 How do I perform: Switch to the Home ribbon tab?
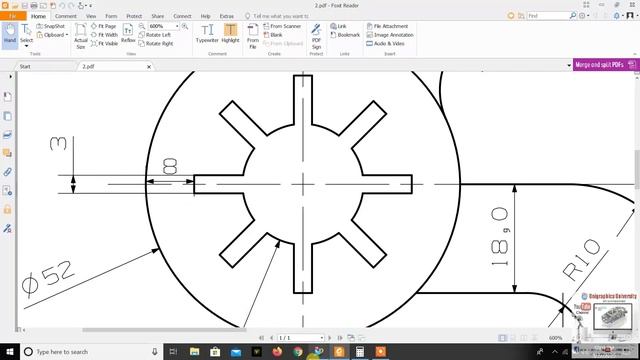[38, 16]
